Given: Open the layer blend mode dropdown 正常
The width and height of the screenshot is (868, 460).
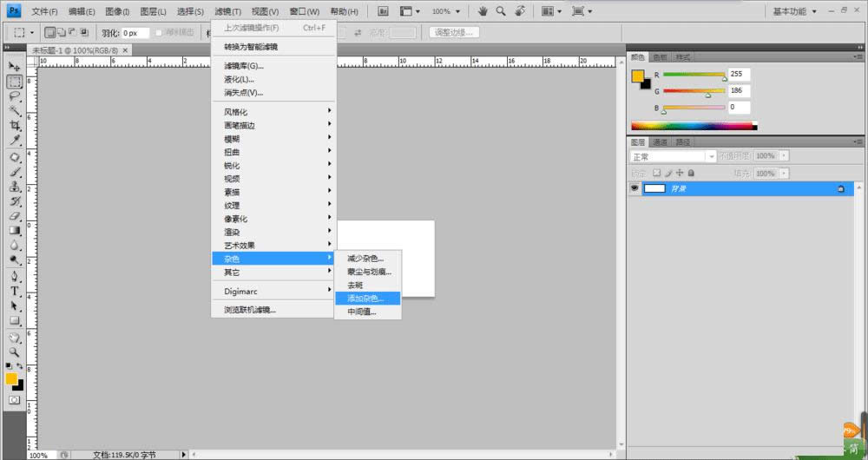Looking at the screenshot, I should tap(673, 156).
